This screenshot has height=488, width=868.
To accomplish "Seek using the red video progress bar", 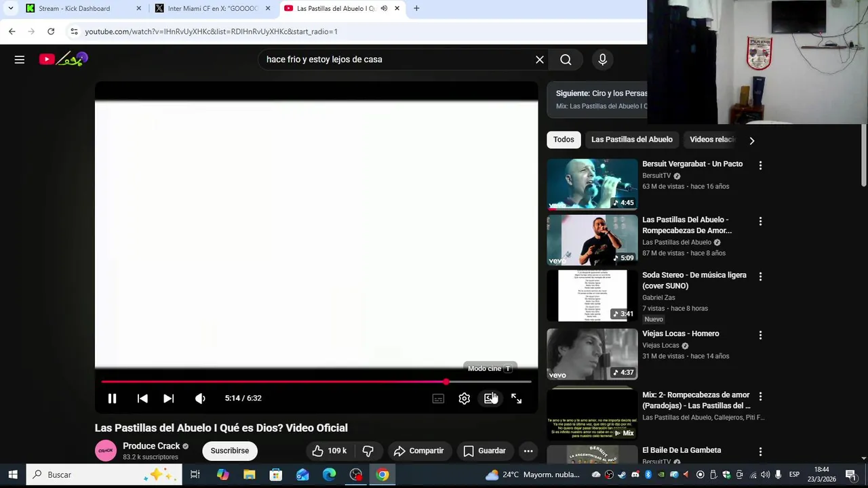I will [x=317, y=382].
